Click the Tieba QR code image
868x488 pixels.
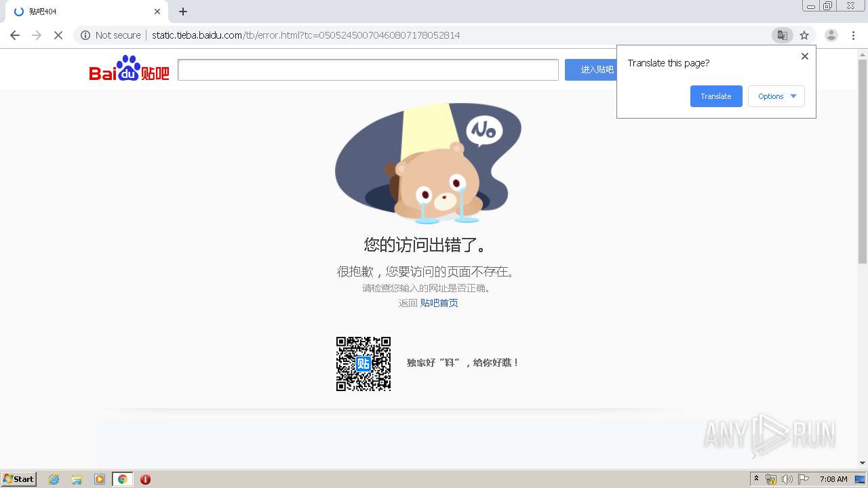point(363,363)
